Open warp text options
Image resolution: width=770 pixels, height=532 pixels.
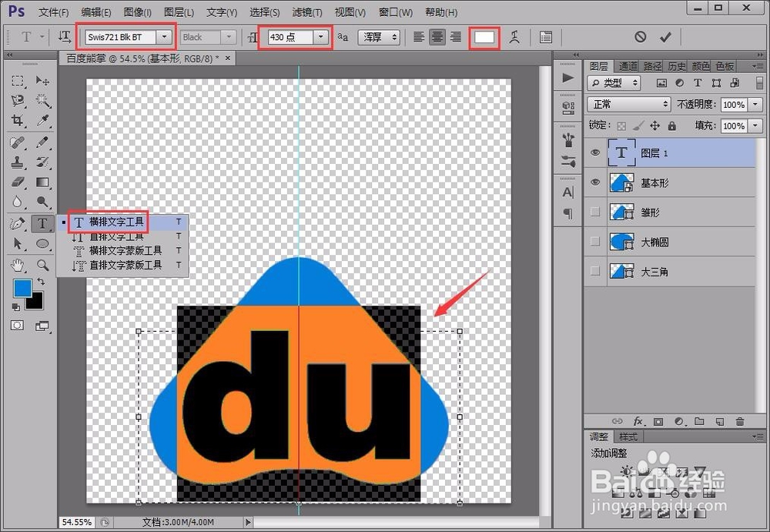coord(514,37)
